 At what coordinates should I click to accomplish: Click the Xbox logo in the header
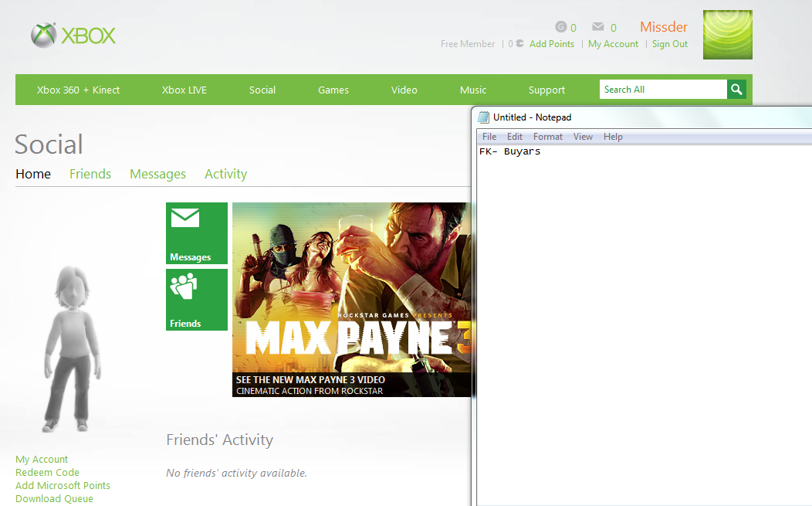click(73, 36)
